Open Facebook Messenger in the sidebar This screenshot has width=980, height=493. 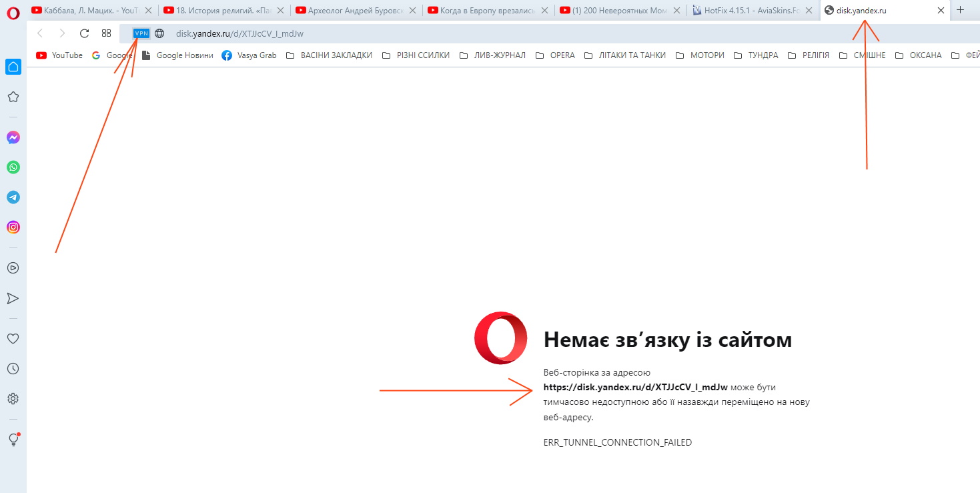pos(13,137)
